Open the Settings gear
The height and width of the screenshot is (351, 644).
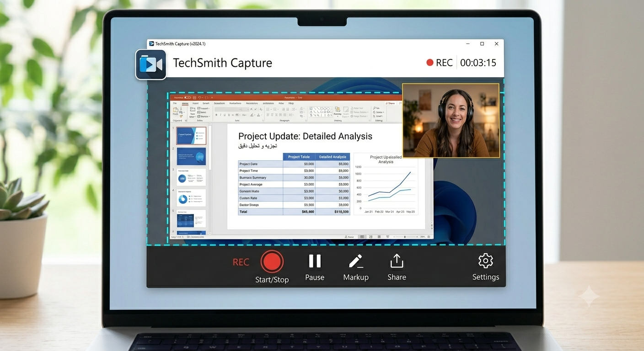pyautogui.click(x=485, y=261)
